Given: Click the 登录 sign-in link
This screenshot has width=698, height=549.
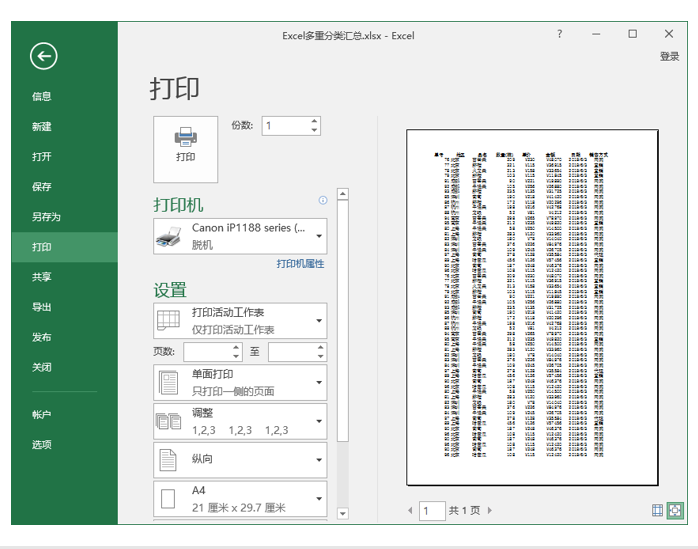Looking at the screenshot, I should [x=670, y=57].
